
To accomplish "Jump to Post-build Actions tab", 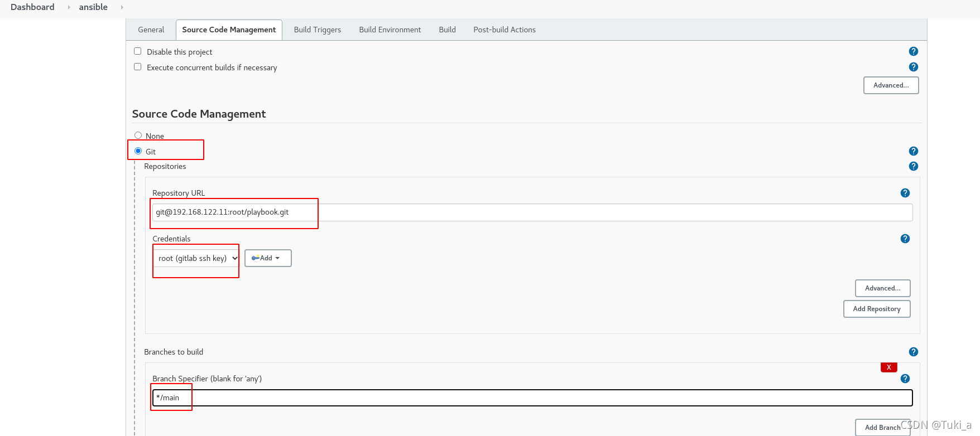I will tap(504, 30).
